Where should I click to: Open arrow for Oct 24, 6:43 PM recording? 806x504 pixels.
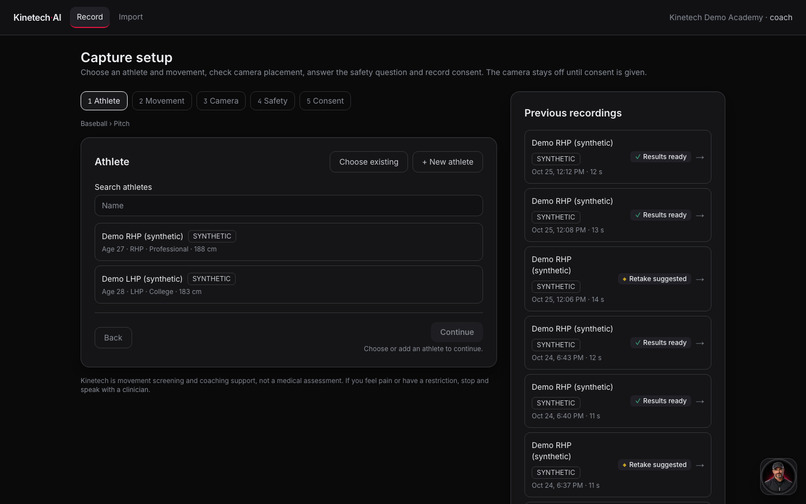[700, 343]
